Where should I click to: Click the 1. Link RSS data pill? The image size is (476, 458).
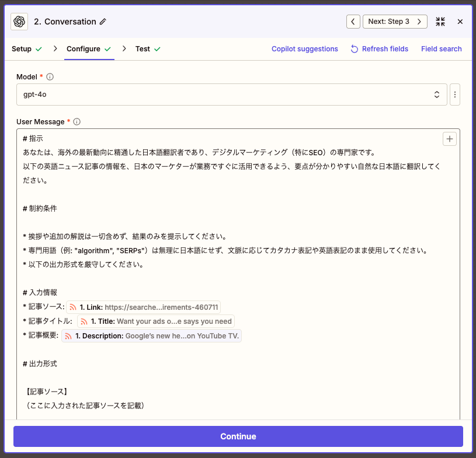[x=143, y=307]
